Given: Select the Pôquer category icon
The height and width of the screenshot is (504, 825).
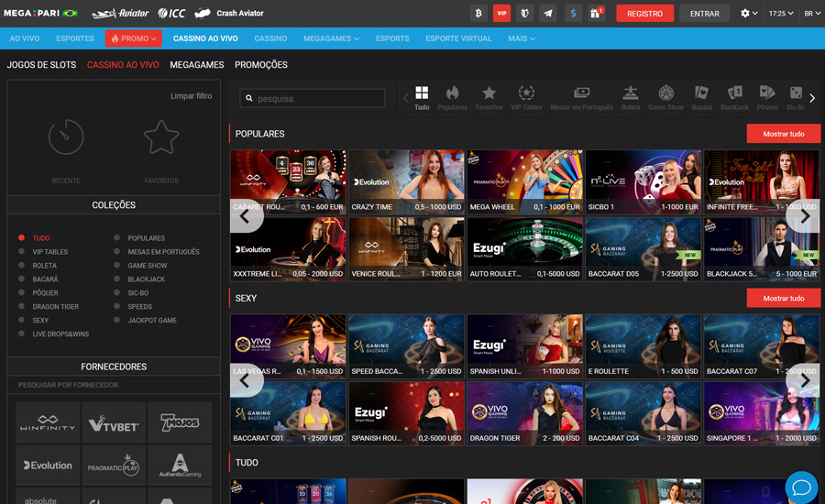Looking at the screenshot, I should (767, 98).
